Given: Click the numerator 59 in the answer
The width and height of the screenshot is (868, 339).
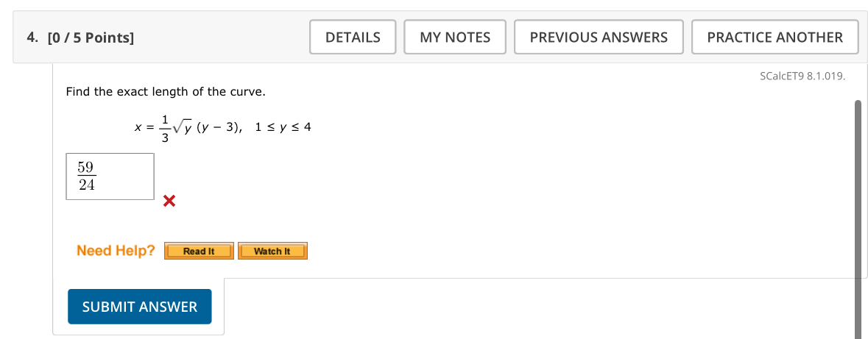Looking at the screenshot, I should pyautogui.click(x=87, y=168).
